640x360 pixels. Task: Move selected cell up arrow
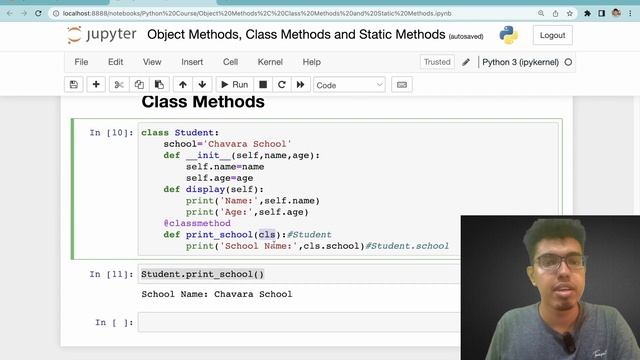click(182, 84)
